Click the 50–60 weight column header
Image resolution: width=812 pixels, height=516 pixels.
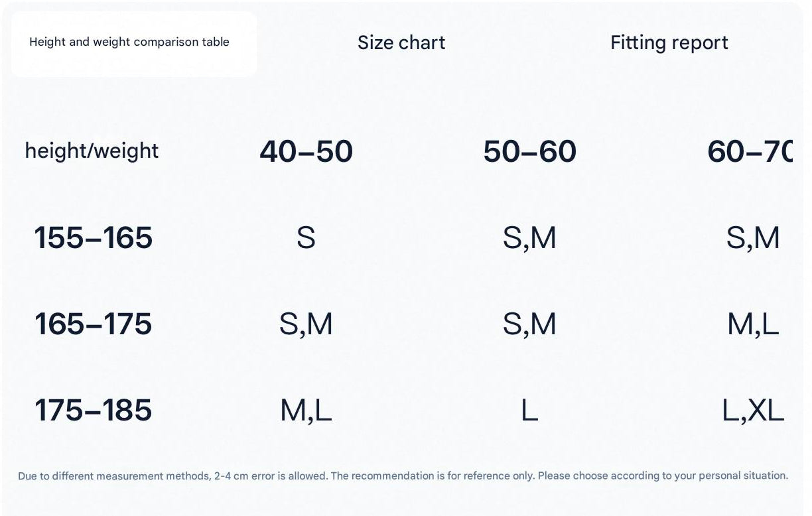click(529, 152)
